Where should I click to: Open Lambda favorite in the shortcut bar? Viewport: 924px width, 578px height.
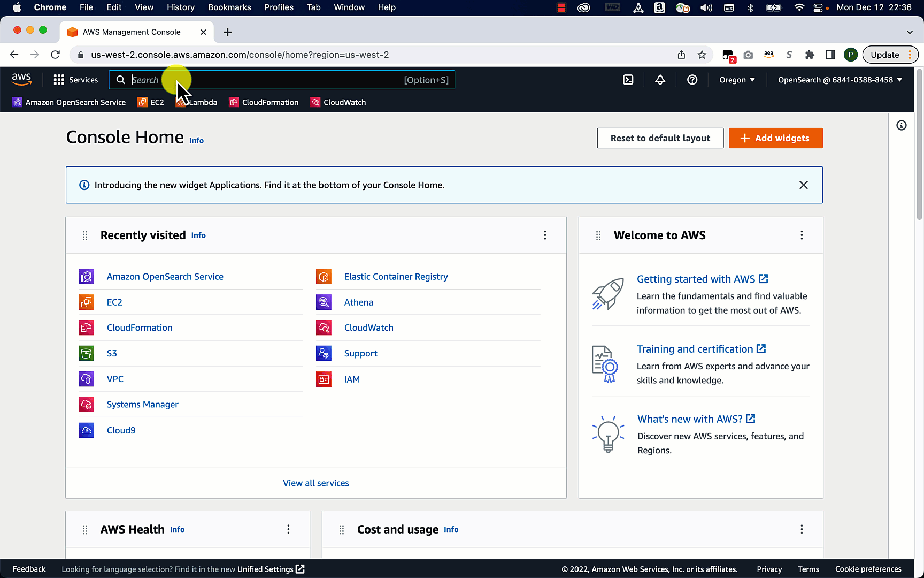(x=196, y=102)
